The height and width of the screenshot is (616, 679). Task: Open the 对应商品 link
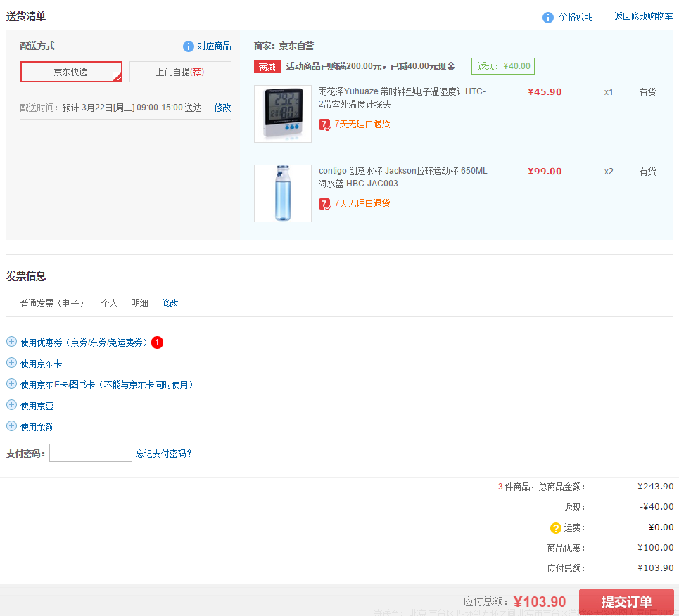(214, 46)
